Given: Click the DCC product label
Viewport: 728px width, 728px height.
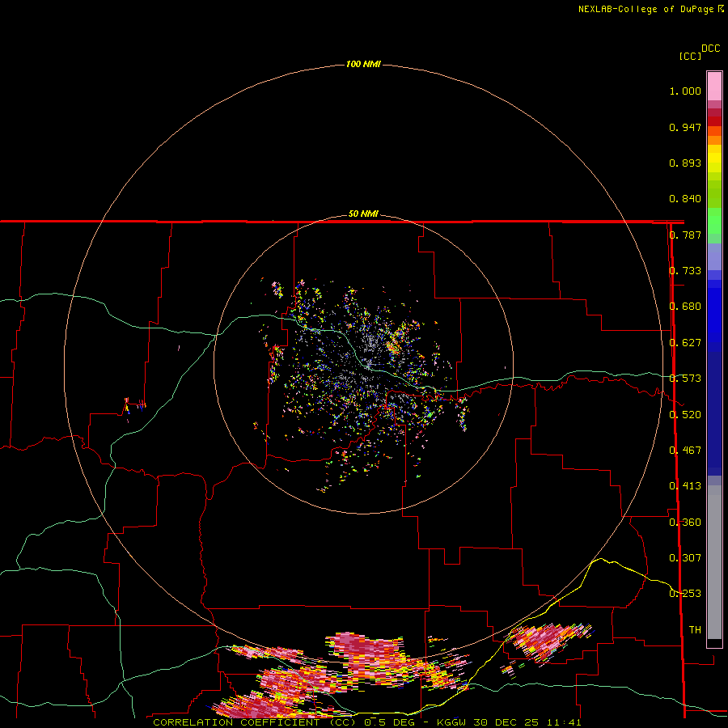Looking at the screenshot, I should tap(711, 49).
